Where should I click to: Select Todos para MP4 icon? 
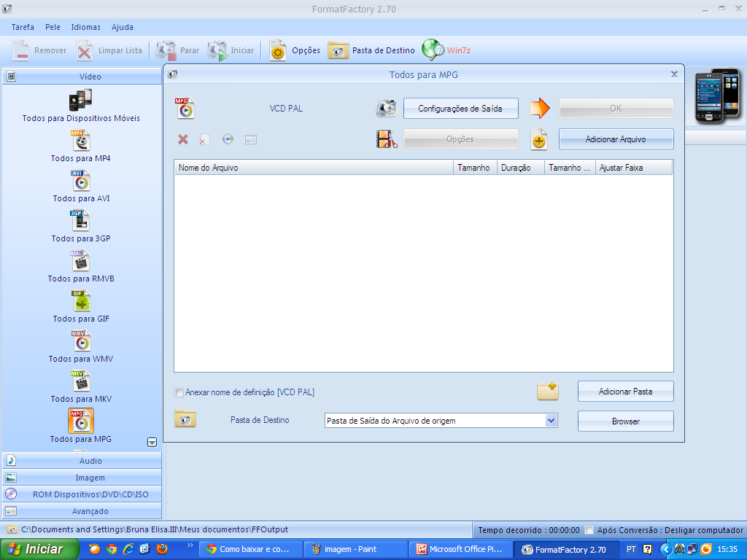coord(80,141)
